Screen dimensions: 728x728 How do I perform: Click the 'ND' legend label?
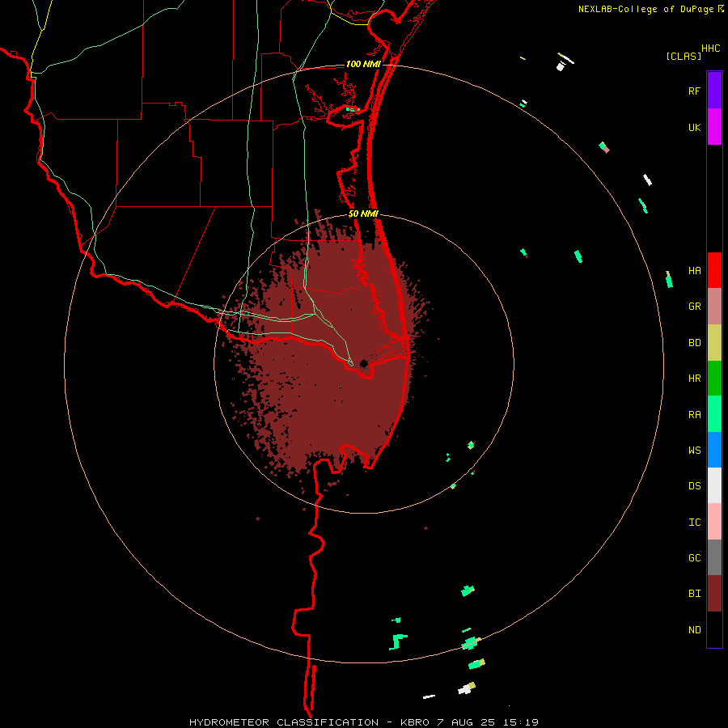(694, 630)
